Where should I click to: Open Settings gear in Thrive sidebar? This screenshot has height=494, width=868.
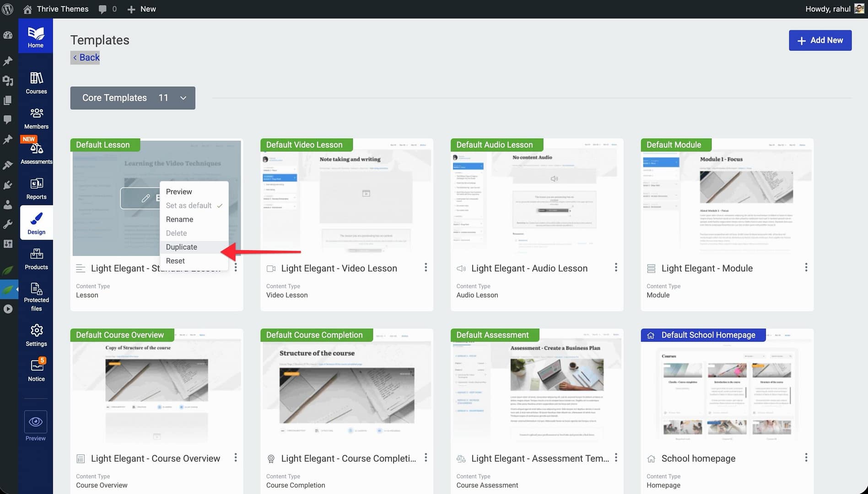pyautogui.click(x=36, y=335)
